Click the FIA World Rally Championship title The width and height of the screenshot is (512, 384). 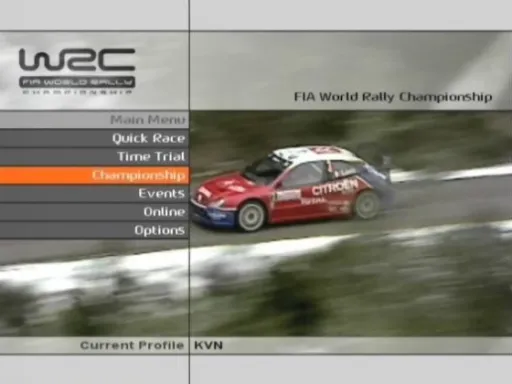coord(393,97)
